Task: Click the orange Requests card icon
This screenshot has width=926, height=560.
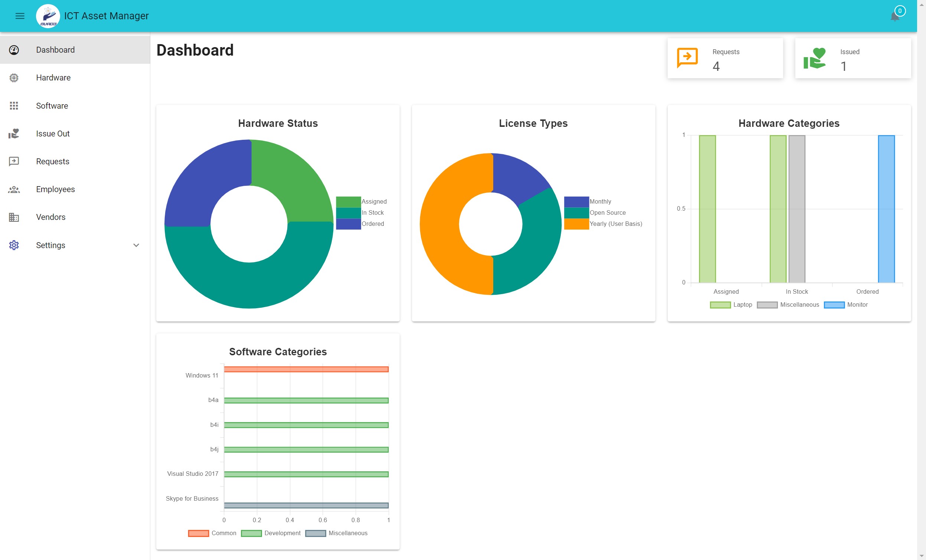Action: coord(687,58)
